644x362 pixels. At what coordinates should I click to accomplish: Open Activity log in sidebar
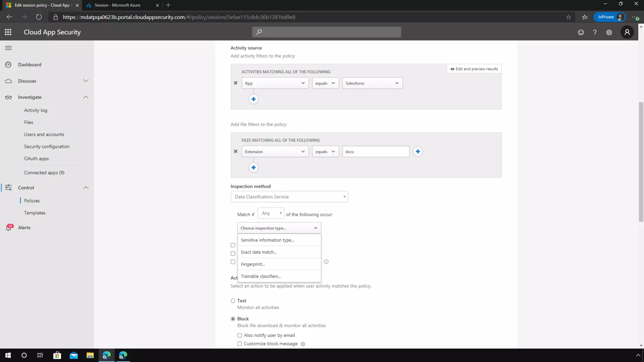pyautogui.click(x=36, y=110)
